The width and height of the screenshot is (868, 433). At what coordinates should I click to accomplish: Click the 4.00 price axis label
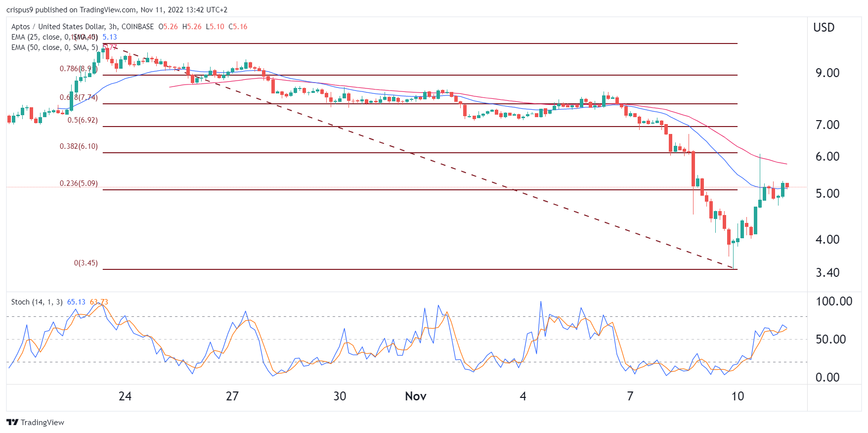point(827,240)
